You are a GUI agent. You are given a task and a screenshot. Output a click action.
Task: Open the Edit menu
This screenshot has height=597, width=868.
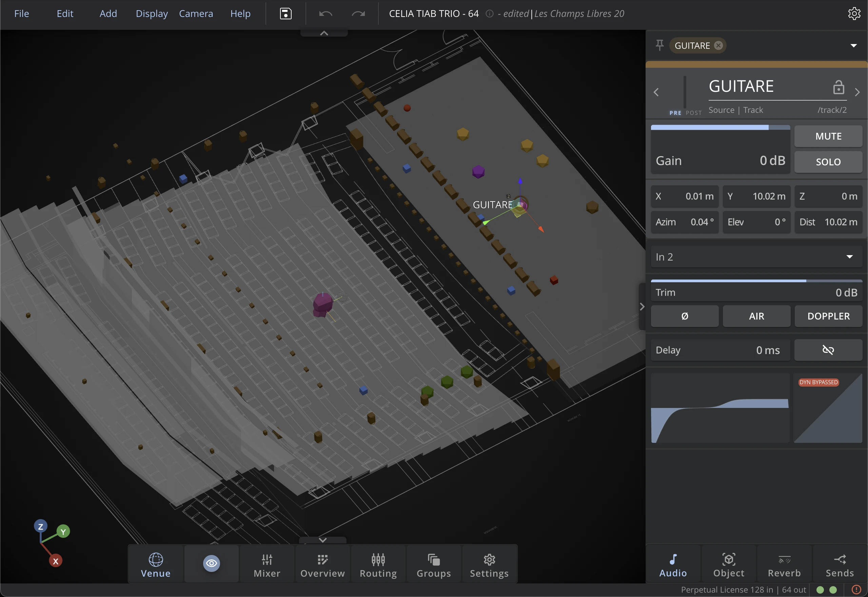point(65,14)
